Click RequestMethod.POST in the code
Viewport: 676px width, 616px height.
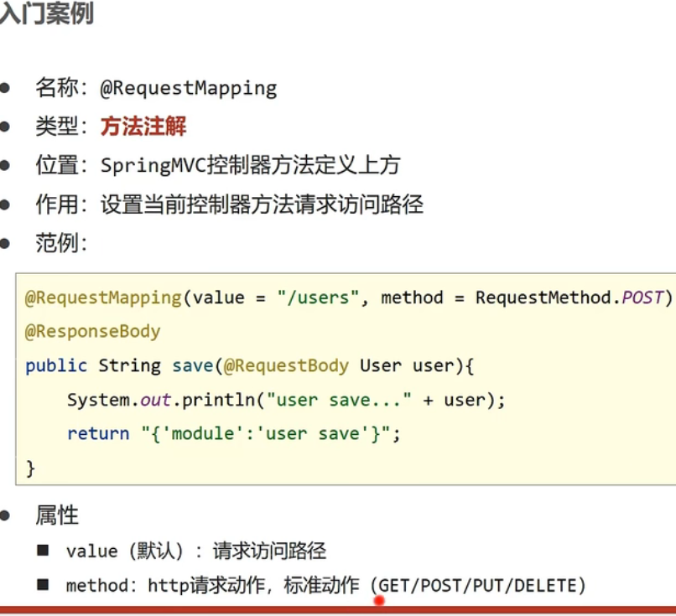[569, 298]
